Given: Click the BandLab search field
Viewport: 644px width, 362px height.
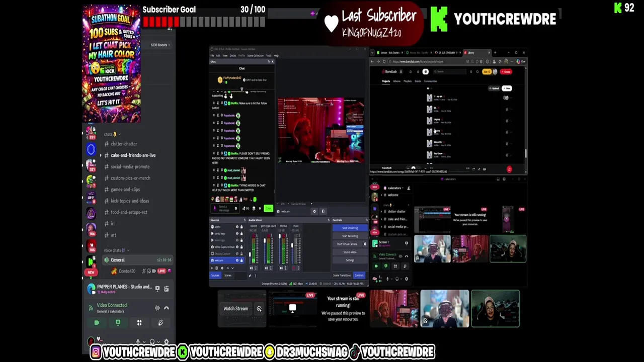Looking at the screenshot, I should (x=450, y=71).
